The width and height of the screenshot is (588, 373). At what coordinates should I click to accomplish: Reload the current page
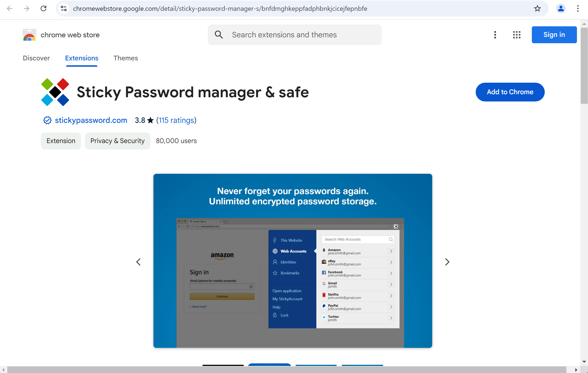coord(43,8)
